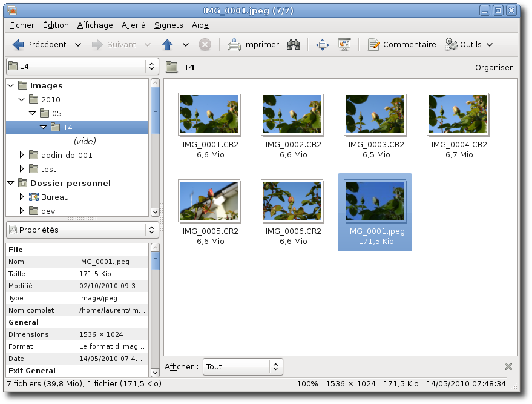Image resolution: width=532 pixels, height=404 pixels.
Task: Close the filter bar with X icon
Action: click(508, 366)
